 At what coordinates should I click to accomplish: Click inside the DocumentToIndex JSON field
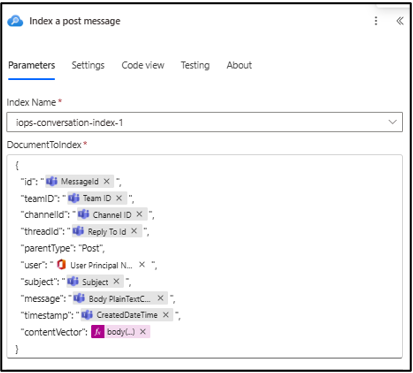pos(204,256)
